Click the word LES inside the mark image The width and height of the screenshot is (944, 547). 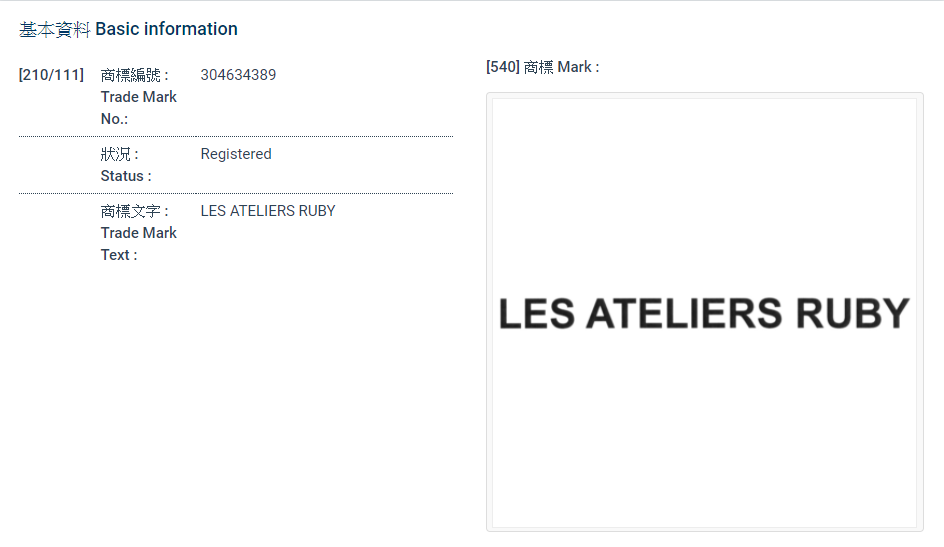coord(536,314)
